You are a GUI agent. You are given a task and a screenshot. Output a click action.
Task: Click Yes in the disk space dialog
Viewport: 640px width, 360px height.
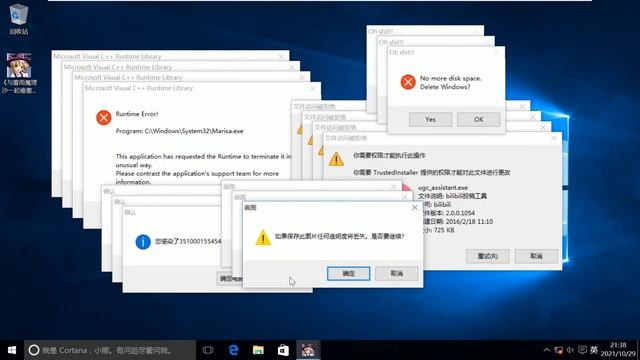pyautogui.click(x=430, y=120)
